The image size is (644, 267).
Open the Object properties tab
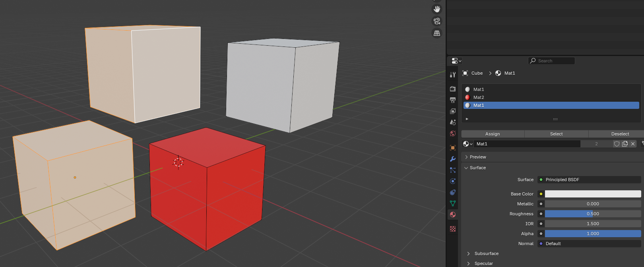tap(453, 148)
